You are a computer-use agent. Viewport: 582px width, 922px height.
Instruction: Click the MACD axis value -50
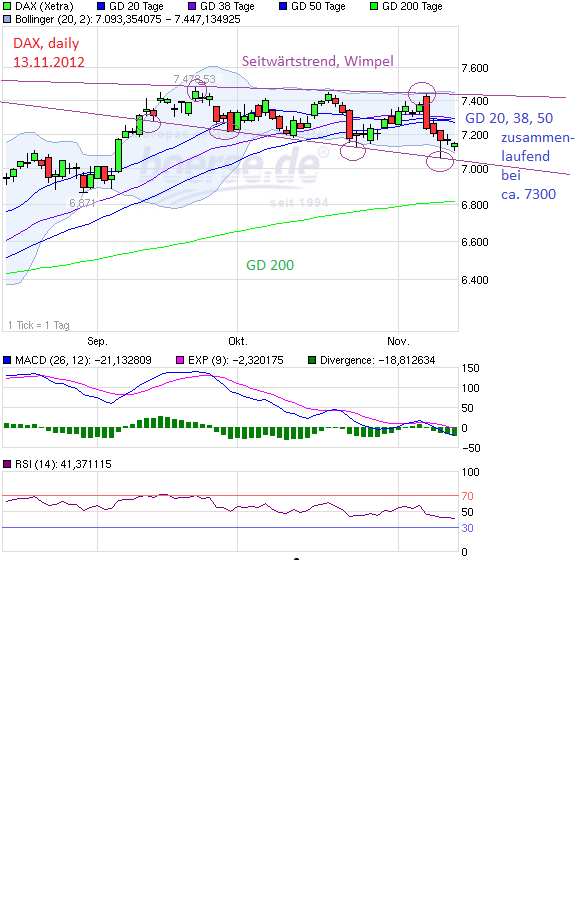[470, 448]
